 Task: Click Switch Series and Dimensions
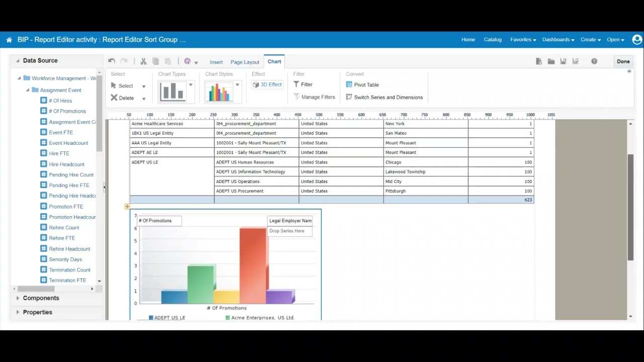384,97
